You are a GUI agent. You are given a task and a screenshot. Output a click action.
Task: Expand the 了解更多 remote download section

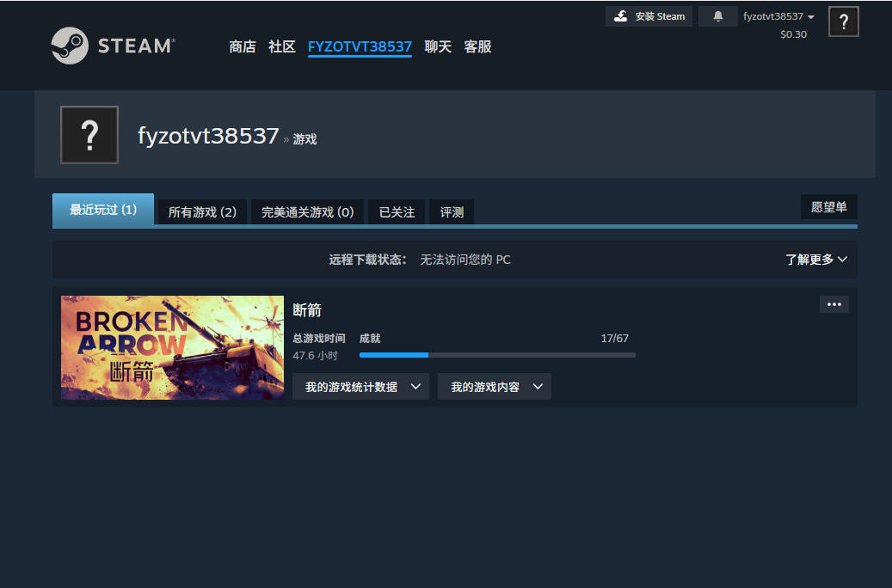815,259
